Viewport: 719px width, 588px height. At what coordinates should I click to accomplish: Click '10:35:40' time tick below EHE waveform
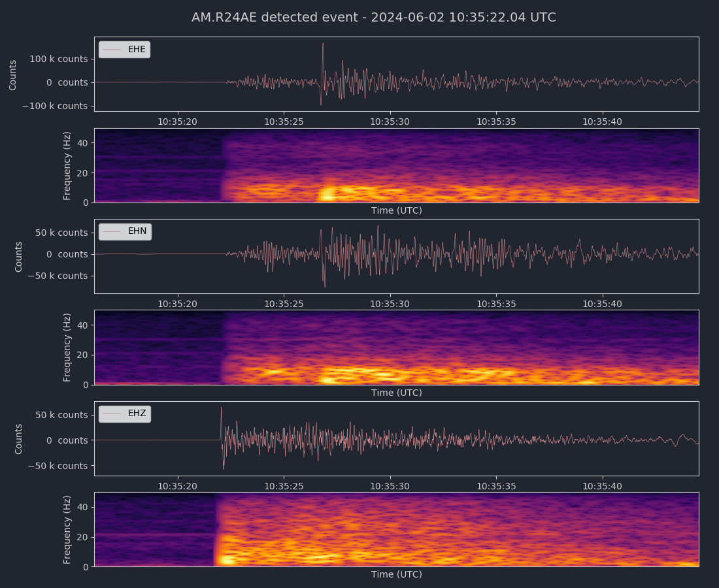click(603, 122)
